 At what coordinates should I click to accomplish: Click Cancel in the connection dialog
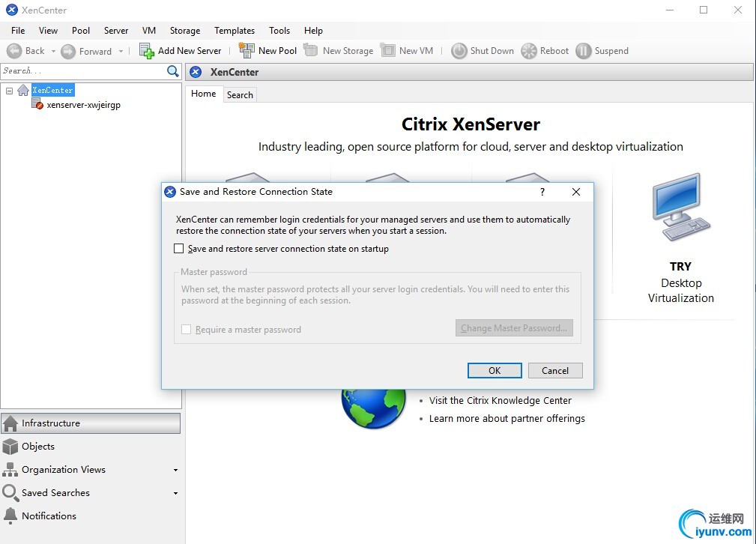[x=555, y=370]
